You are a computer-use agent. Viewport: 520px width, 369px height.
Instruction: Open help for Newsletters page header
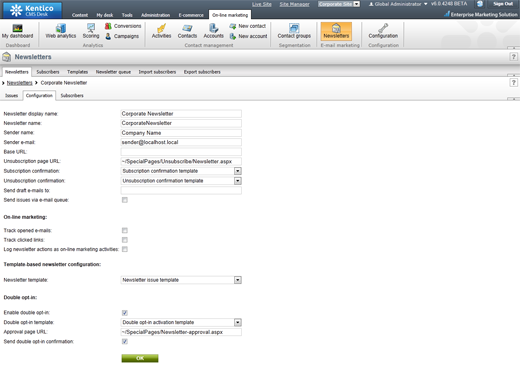click(x=513, y=57)
